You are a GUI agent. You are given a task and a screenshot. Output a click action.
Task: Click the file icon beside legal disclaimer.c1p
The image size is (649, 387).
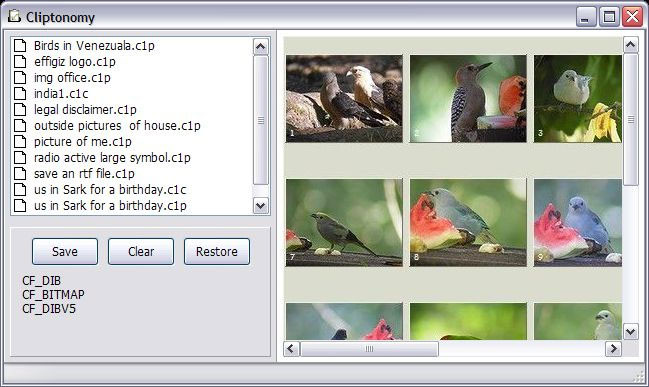coord(20,109)
